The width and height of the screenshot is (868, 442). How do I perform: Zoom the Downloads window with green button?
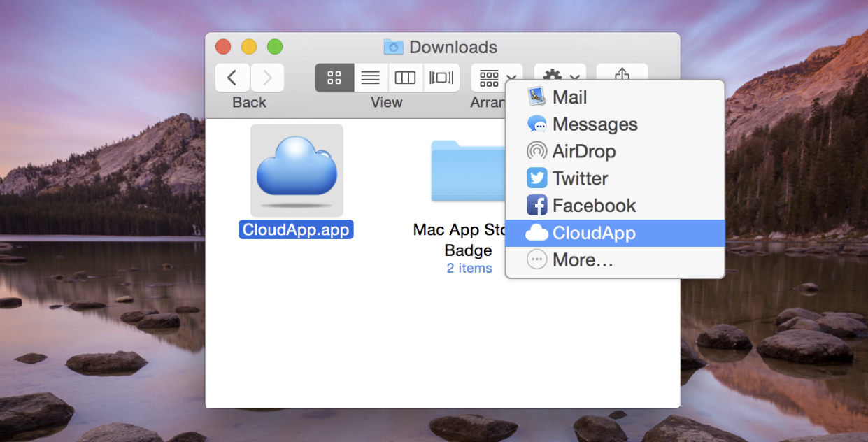pos(275,47)
